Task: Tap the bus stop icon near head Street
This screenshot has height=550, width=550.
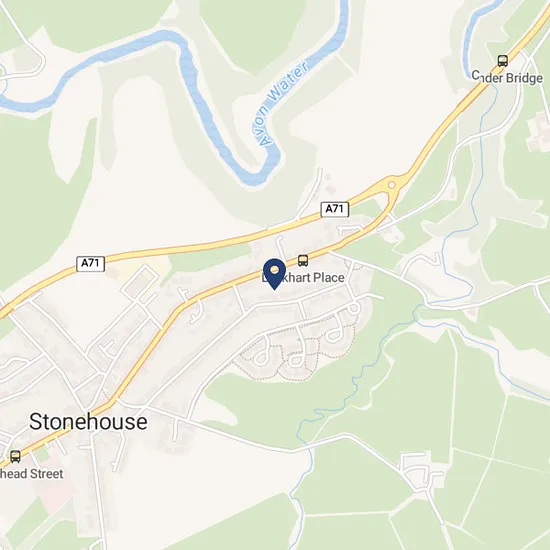Action: coord(15,457)
